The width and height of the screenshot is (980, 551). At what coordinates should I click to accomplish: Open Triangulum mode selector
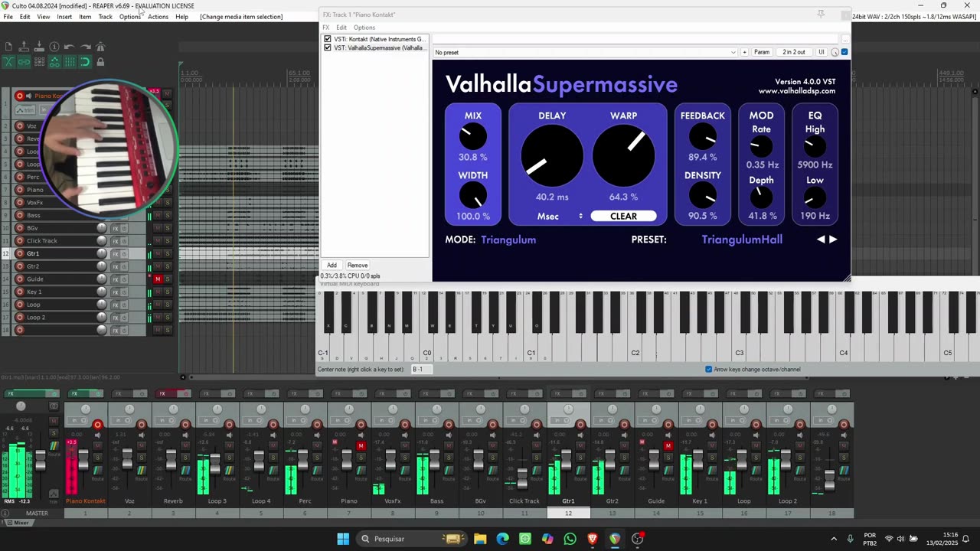(x=508, y=240)
